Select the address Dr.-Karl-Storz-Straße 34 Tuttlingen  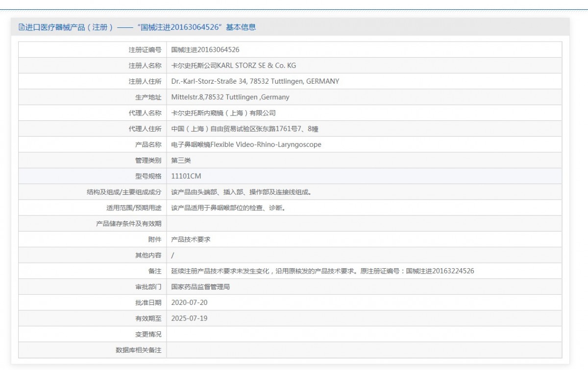tap(255, 81)
